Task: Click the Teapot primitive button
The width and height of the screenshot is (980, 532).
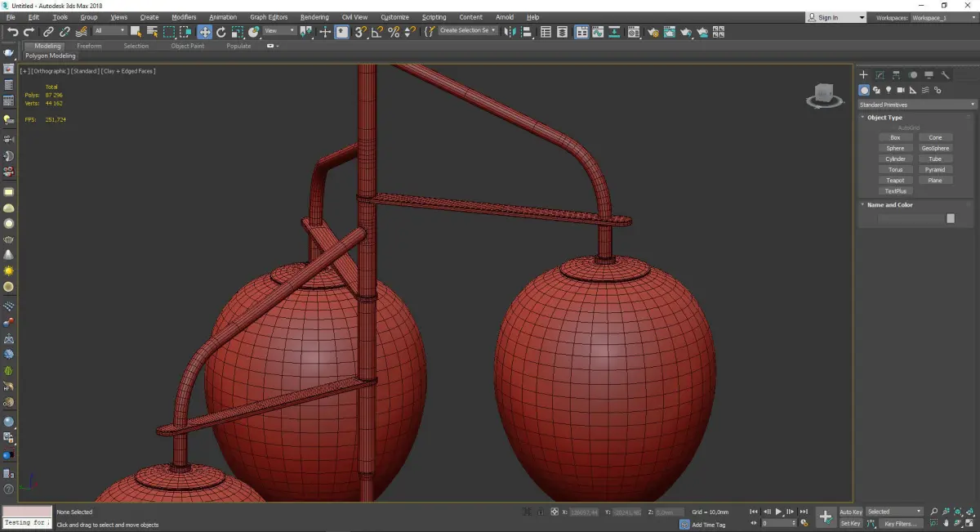Action: (x=895, y=181)
